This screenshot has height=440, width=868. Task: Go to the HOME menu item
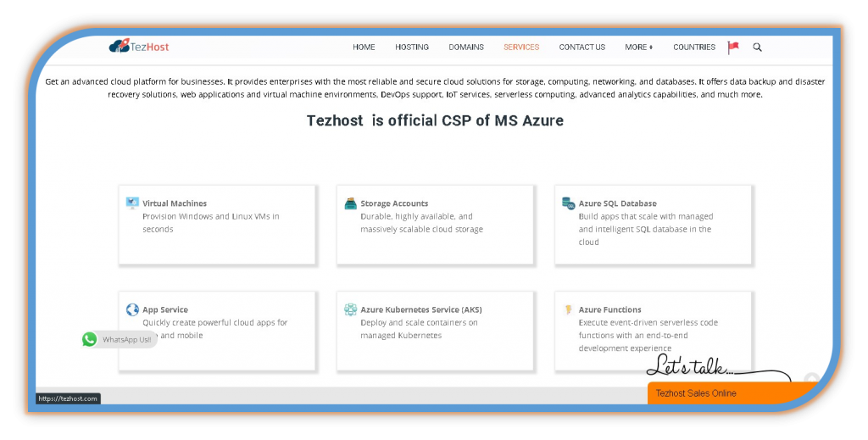[x=364, y=47]
